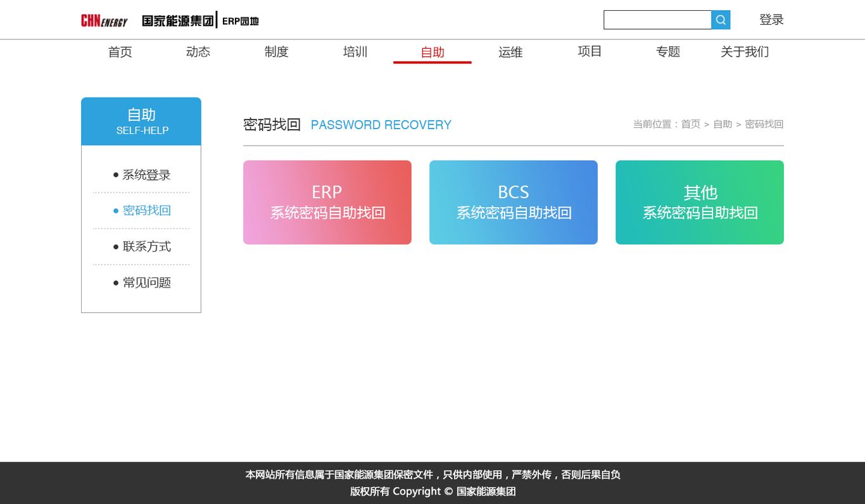Open BCS 系统密码自助找回 card

(514, 202)
